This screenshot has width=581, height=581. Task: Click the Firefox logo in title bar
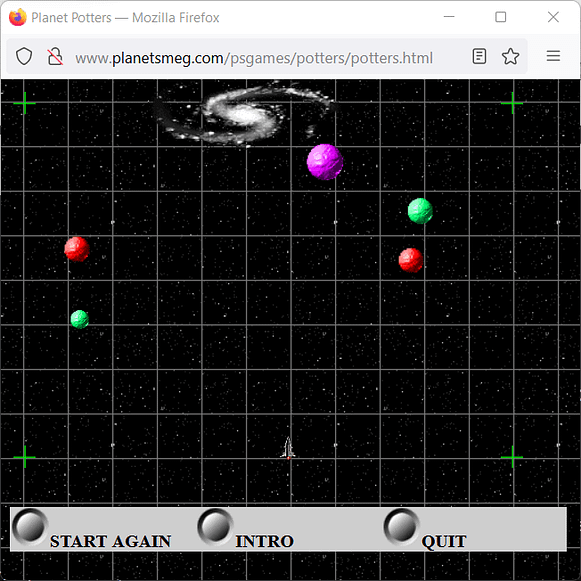tap(18, 17)
